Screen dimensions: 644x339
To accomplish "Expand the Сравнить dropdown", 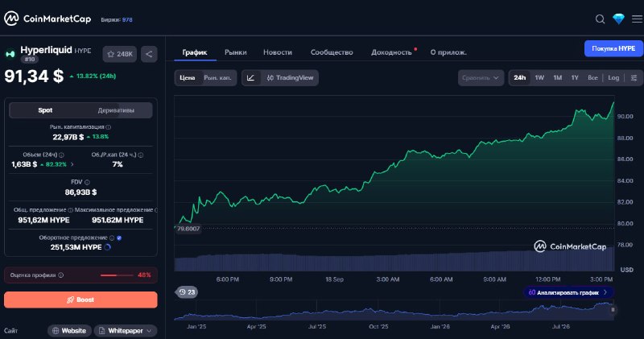I will pyautogui.click(x=481, y=77).
